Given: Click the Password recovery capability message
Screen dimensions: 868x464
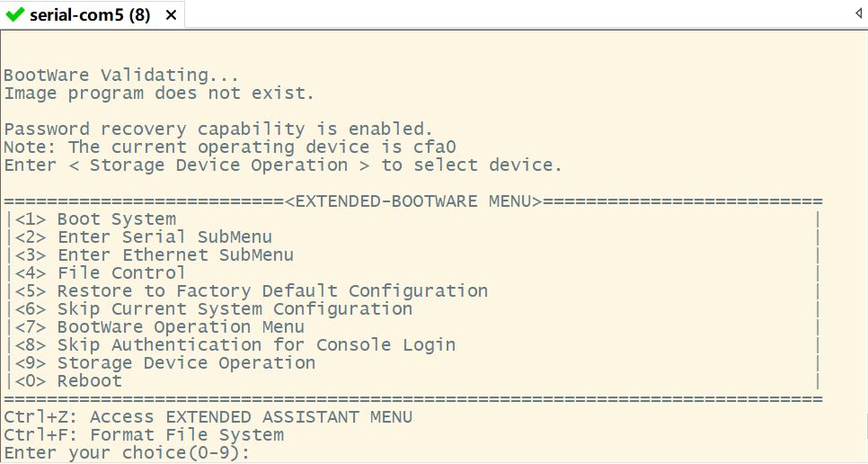Looking at the screenshot, I should [218, 129].
